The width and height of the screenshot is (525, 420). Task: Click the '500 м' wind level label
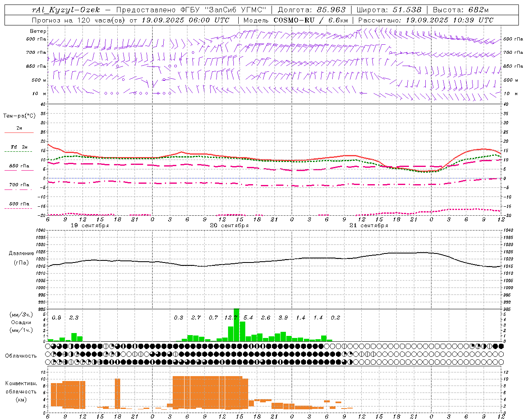(x=39, y=80)
